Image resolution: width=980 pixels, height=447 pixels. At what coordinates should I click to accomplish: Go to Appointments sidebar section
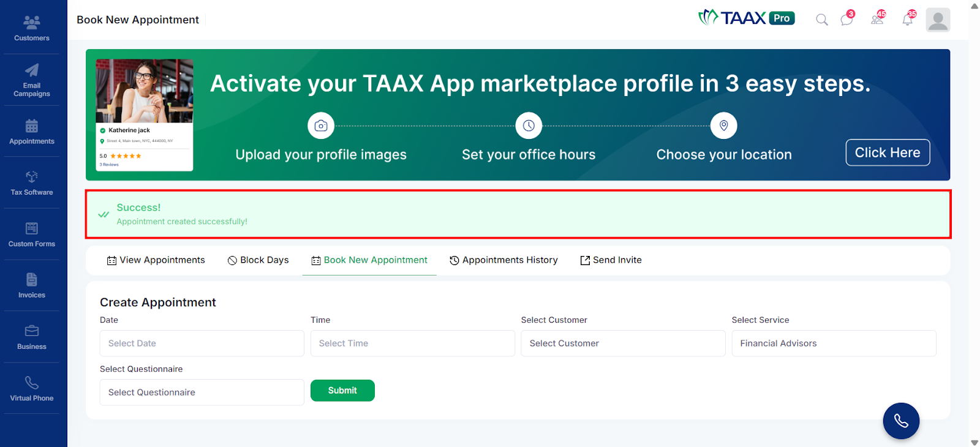pos(32,132)
